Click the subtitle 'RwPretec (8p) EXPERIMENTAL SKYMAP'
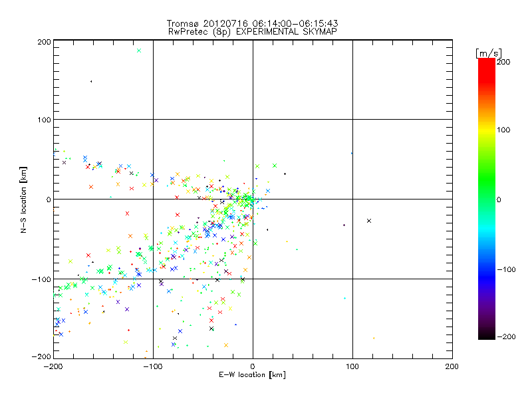This screenshot has height=399, width=532. pyautogui.click(x=253, y=32)
